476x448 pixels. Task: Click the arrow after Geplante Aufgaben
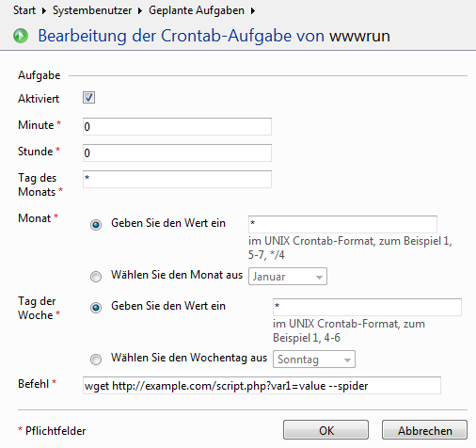pyautogui.click(x=253, y=11)
